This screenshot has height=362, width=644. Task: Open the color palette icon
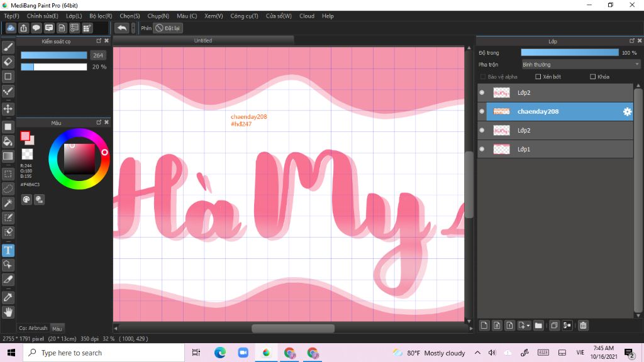26,199
